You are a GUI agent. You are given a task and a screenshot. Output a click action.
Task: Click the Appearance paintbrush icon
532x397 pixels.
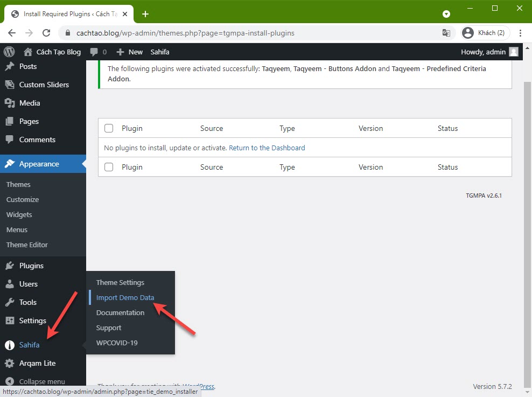[10, 164]
